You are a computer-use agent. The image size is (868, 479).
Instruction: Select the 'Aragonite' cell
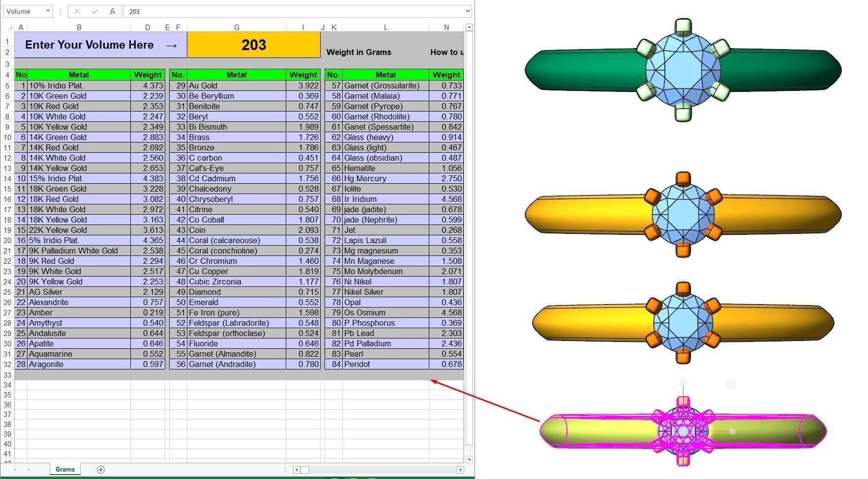coord(79,364)
